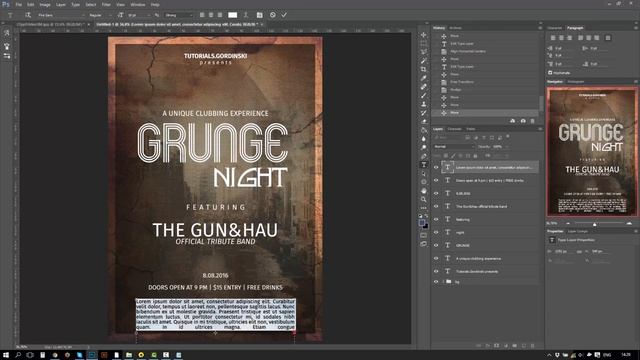Open the History panel options menu
This screenshot has height=360, width=640.
(540, 28)
